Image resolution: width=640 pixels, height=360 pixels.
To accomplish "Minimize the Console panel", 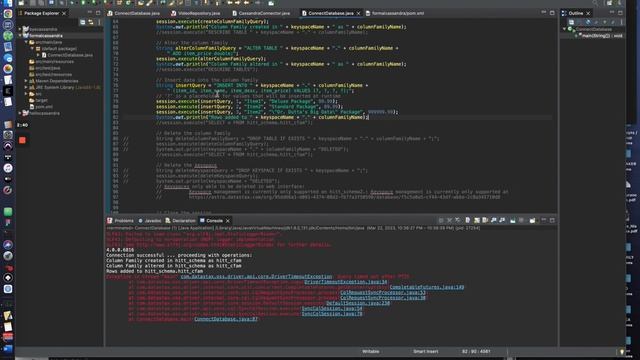I will (x=544, y=220).
